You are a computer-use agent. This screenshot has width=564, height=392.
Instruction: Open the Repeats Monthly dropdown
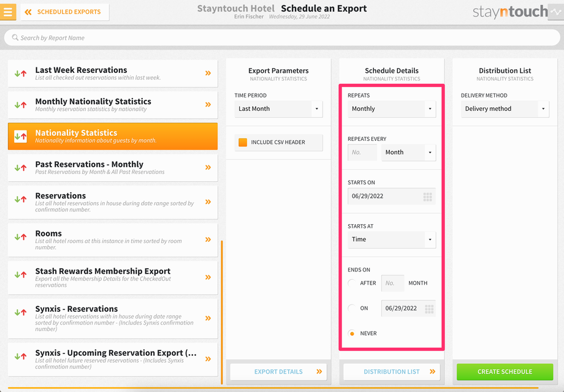[392, 109]
